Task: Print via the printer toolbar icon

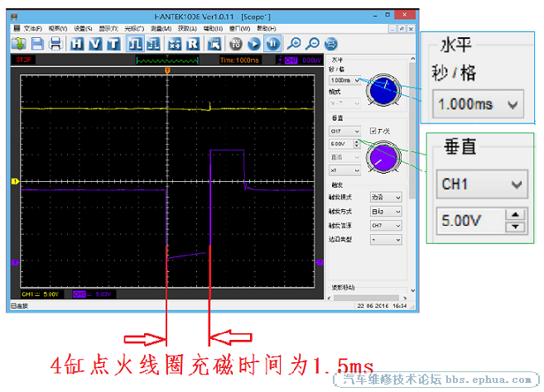Action: pos(55,44)
